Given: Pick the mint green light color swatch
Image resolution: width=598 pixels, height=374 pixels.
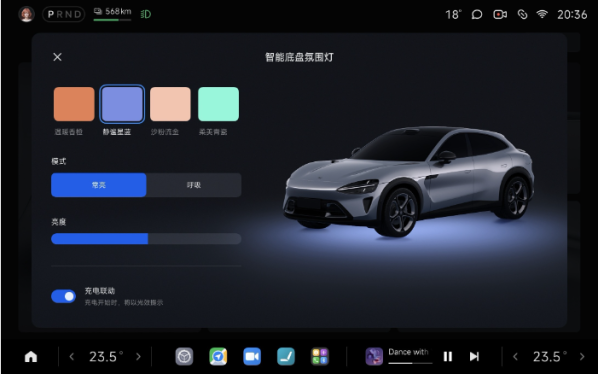Looking at the screenshot, I should pyautogui.click(x=219, y=104).
